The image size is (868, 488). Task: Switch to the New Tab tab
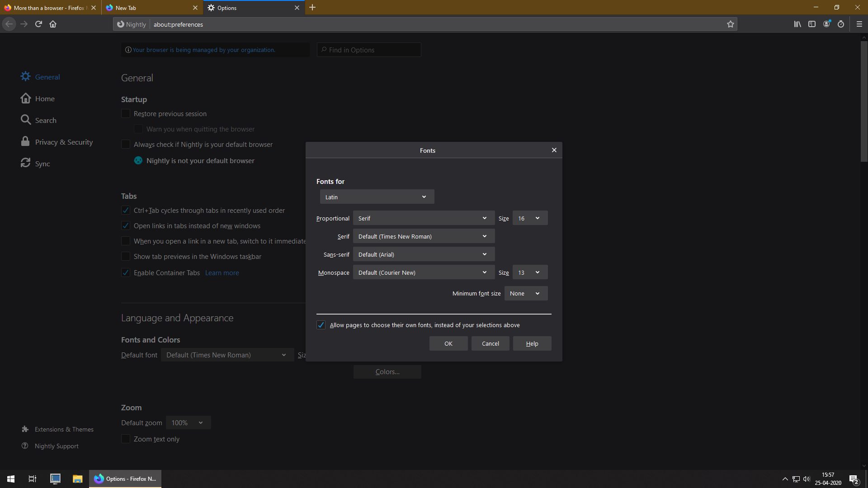pos(152,8)
